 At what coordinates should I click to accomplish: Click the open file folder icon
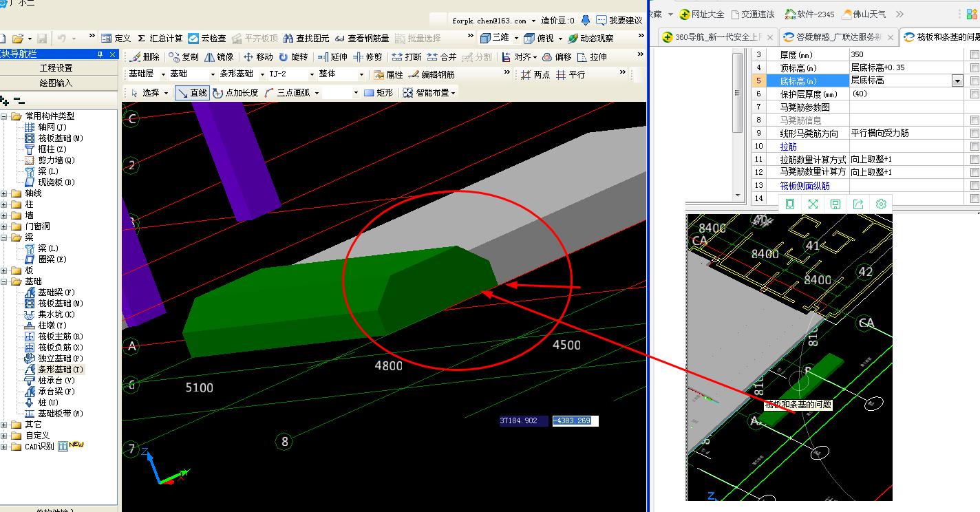coord(18,39)
